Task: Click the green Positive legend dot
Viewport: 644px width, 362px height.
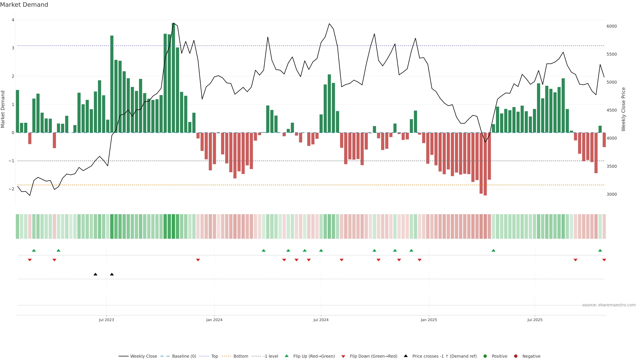Action: (485, 356)
